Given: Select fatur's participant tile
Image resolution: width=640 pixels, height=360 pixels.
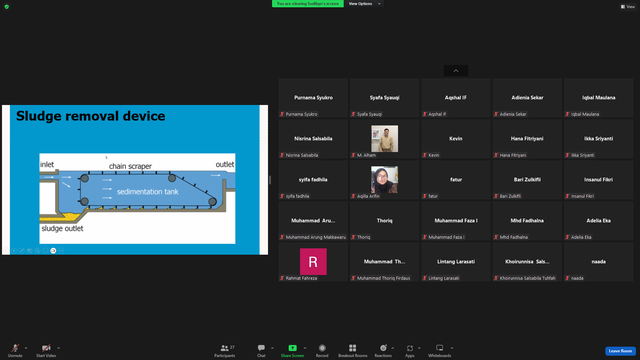Looking at the screenshot, I should (x=456, y=180).
